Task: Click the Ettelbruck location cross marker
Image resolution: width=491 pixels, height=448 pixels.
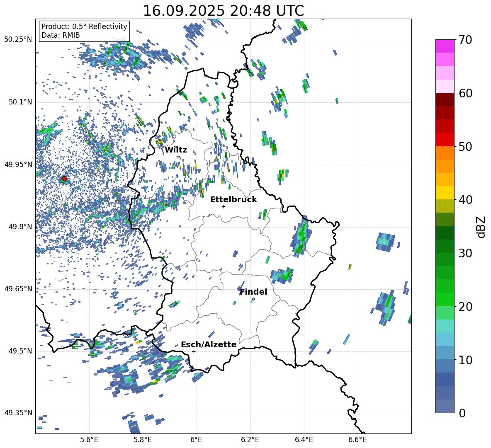Action: coord(224,206)
